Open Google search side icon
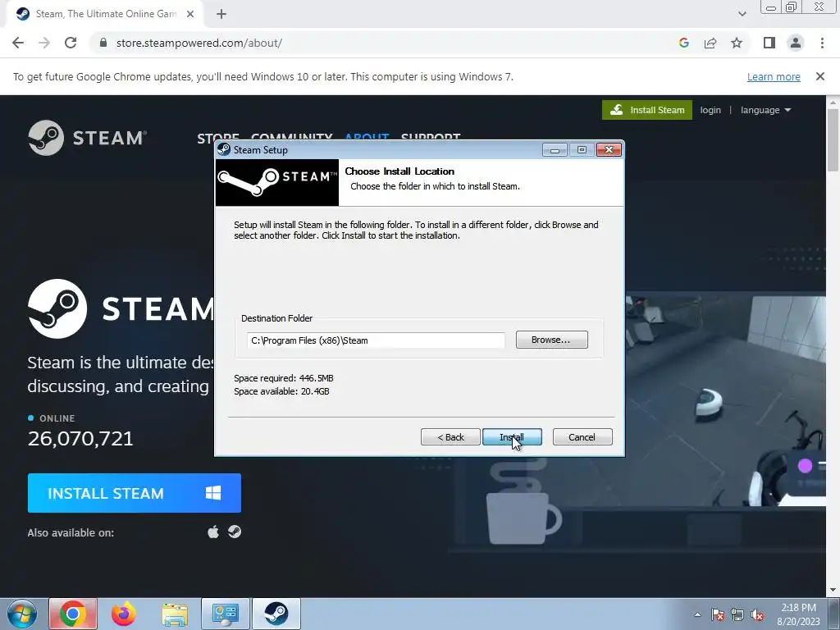Screen dimensions: 840x630 (x=683, y=43)
